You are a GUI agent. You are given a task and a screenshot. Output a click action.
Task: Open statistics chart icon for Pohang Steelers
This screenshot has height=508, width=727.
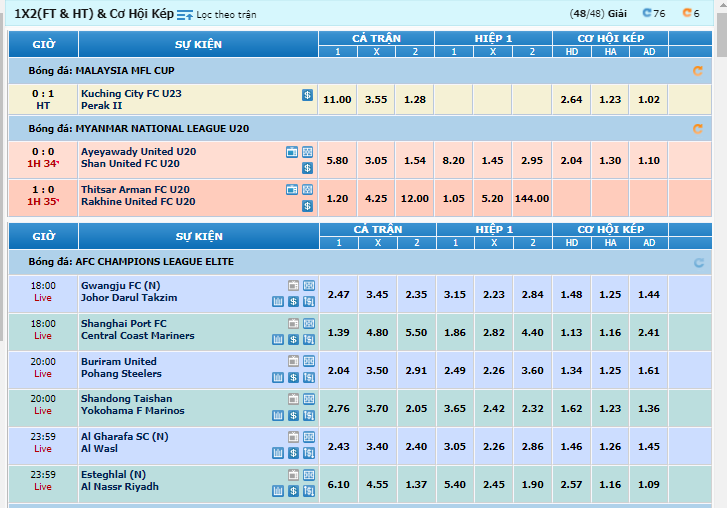(x=278, y=378)
